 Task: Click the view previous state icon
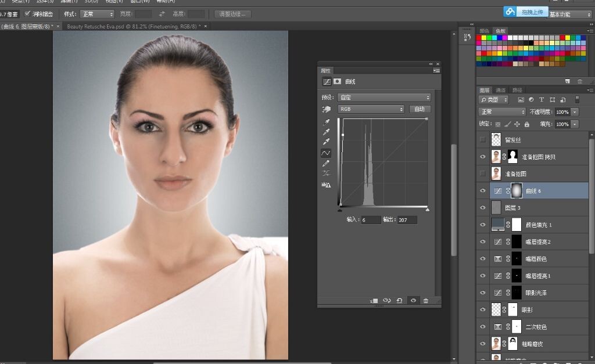[x=386, y=300]
